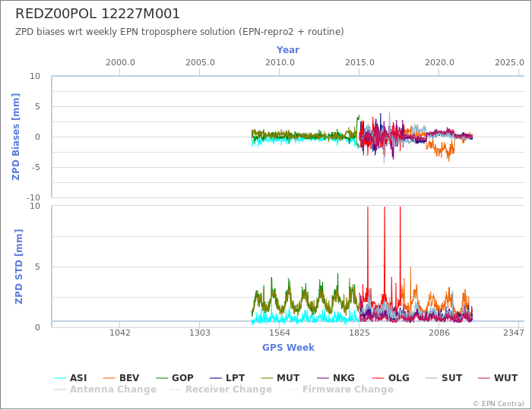Viewport: 532px width, 410px height.
Task: Toggle the BEV series in legend
Action: coord(121,378)
